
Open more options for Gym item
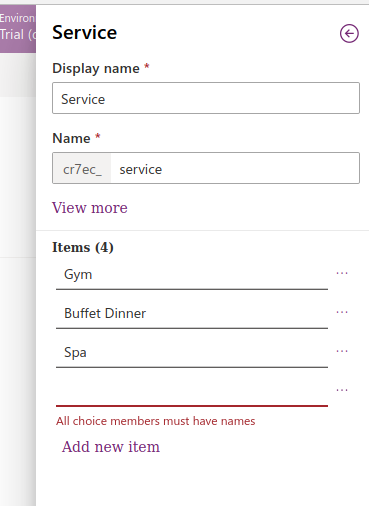coord(342,273)
